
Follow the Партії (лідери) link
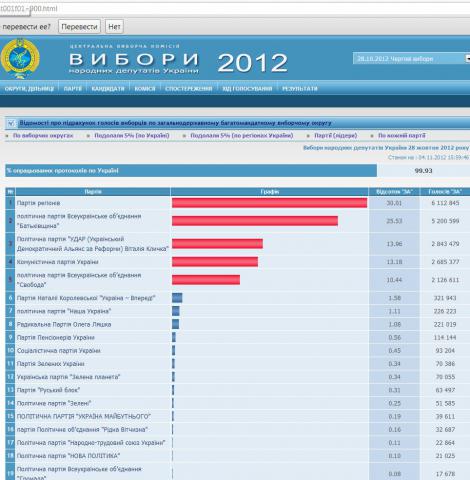pos(335,136)
